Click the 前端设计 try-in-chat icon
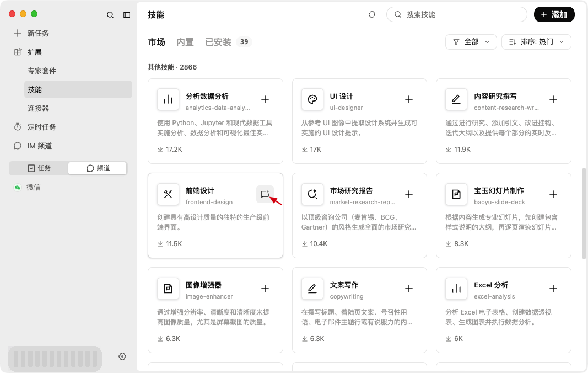Viewport: 588px width, 373px height. (x=265, y=194)
